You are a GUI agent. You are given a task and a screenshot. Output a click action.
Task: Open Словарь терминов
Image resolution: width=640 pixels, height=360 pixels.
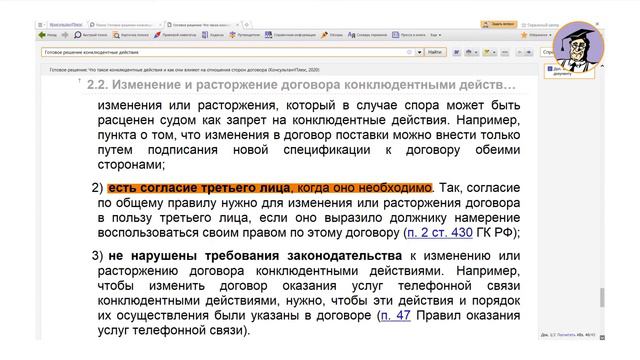click(367, 35)
